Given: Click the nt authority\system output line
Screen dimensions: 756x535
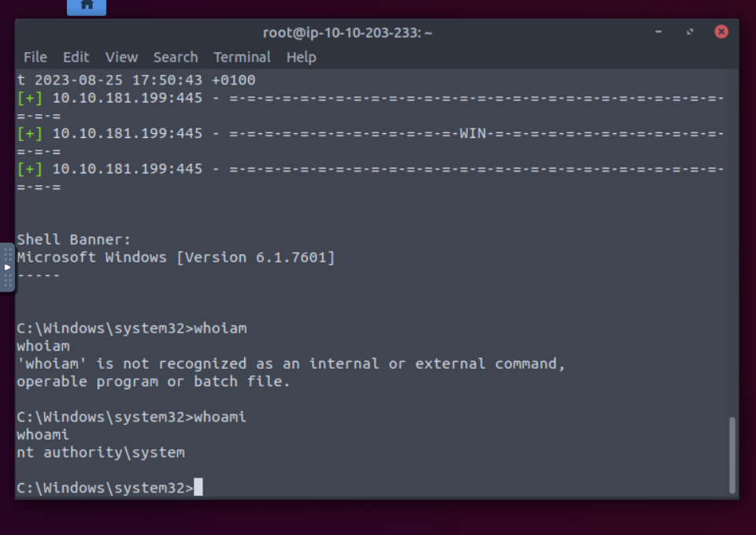Looking at the screenshot, I should 100,451.
